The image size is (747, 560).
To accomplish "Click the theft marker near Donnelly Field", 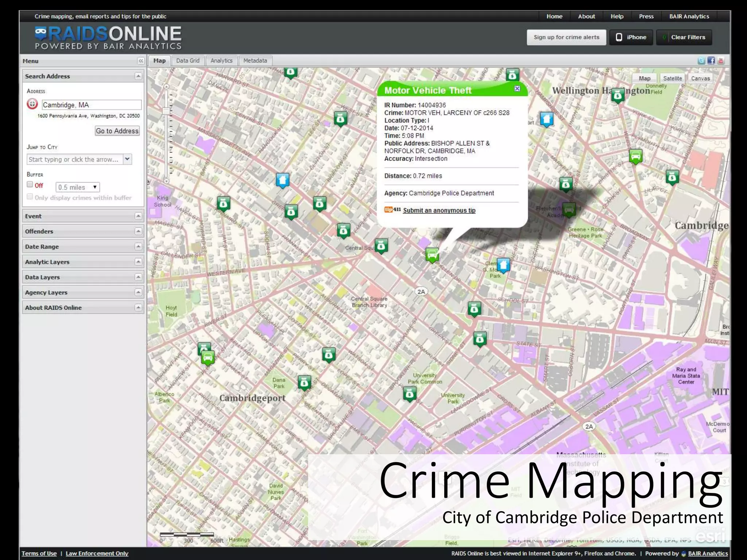I will click(618, 96).
